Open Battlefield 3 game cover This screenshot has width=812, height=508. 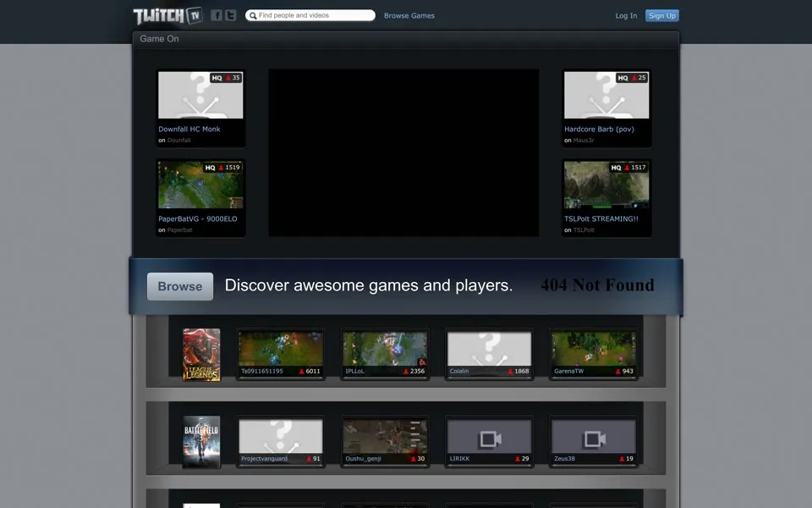click(201, 442)
